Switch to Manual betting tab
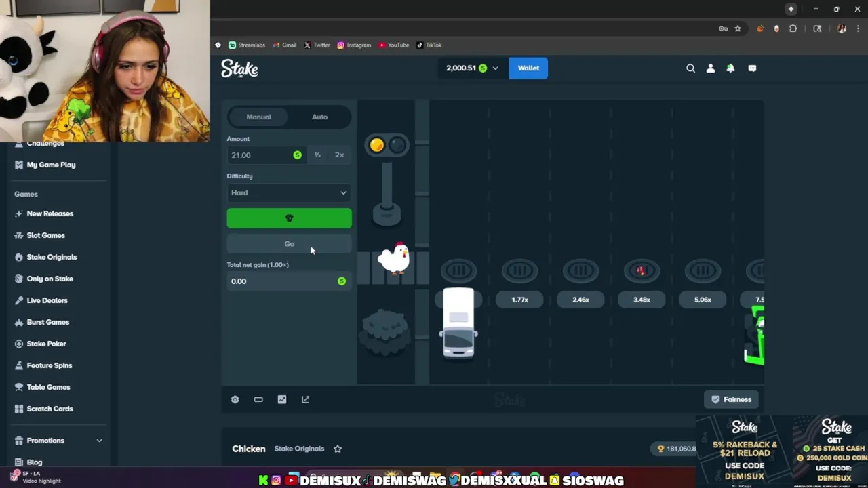Viewport: 868px width, 488px height. coord(258,117)
